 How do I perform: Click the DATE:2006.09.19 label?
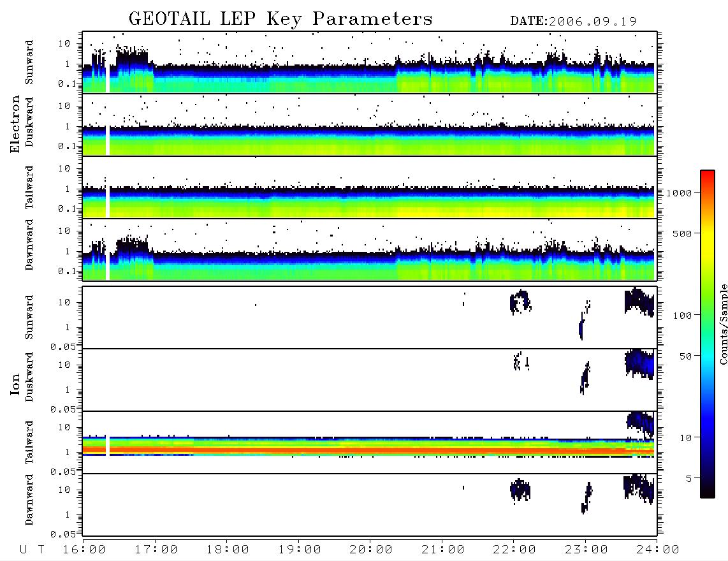click(x=573, y=22)
